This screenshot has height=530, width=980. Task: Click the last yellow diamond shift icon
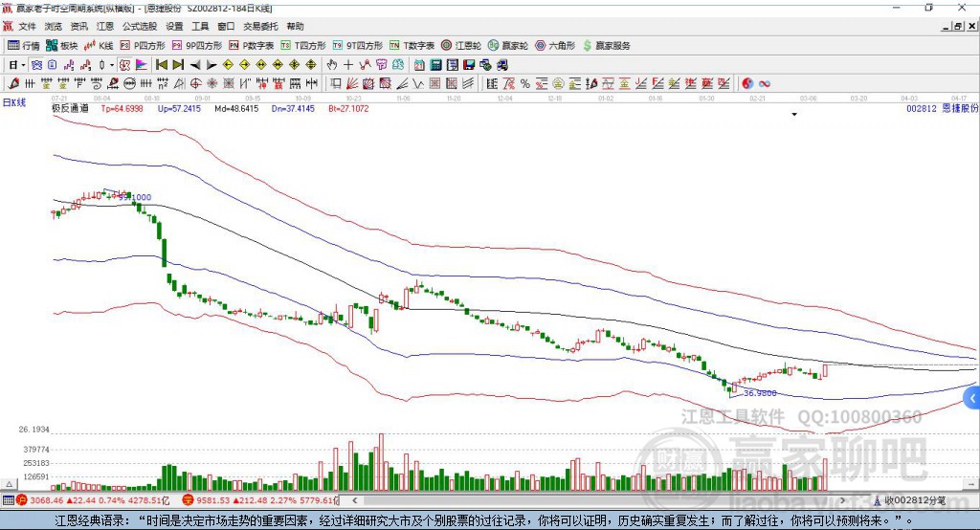(x=311, y=65)
